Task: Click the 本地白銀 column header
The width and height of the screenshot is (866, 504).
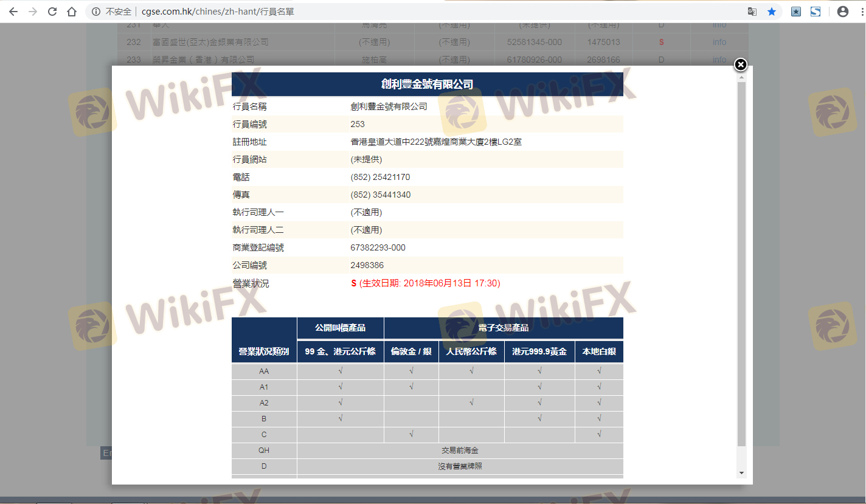Action: pyautogui.click(x=599, y=351)
